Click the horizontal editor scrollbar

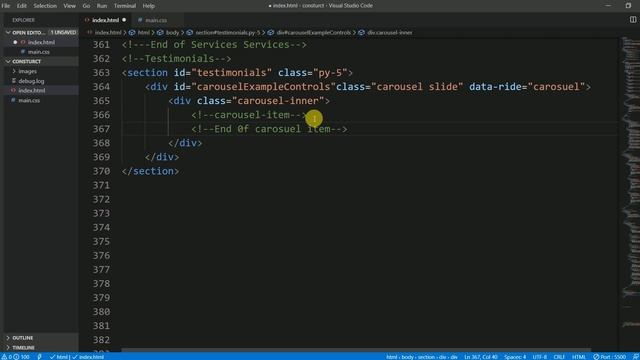pyautogui.click(x=356, y=350)
